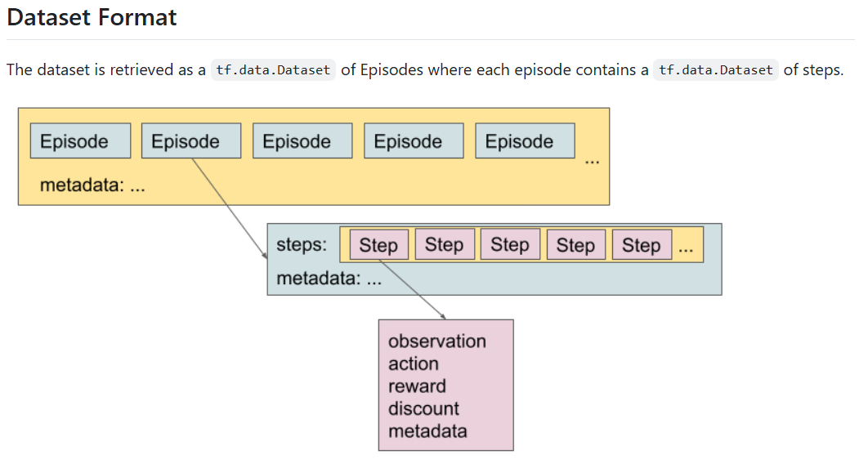The height and width of the screenshot is (464, 868).
Task: Click the "steps:" label in the episode box
Action: 302,245
